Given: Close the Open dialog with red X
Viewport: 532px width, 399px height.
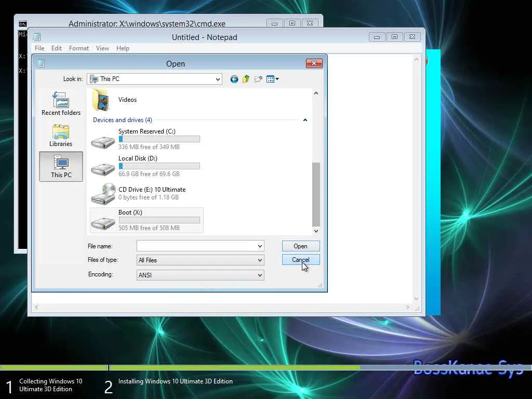Looking at the screenshot, I should pos(314,63).
